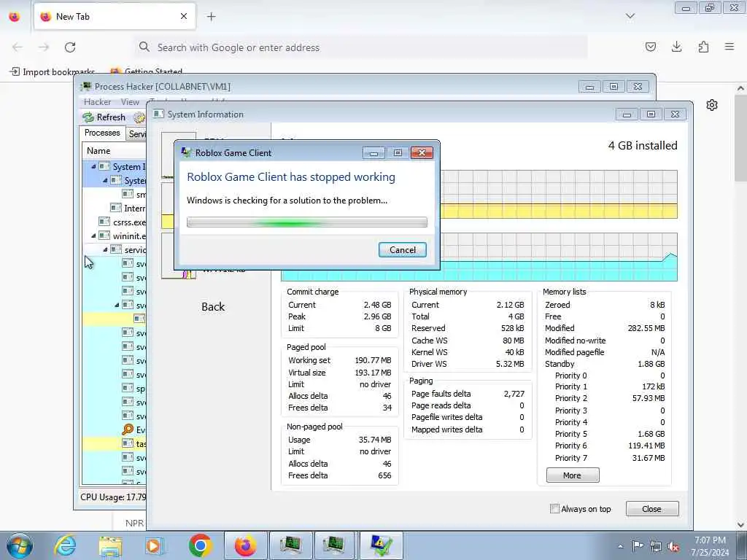The image size is (747, 560).
Task: Launch Internet Explorer from taskbar
Action: [x=65, y=545]
